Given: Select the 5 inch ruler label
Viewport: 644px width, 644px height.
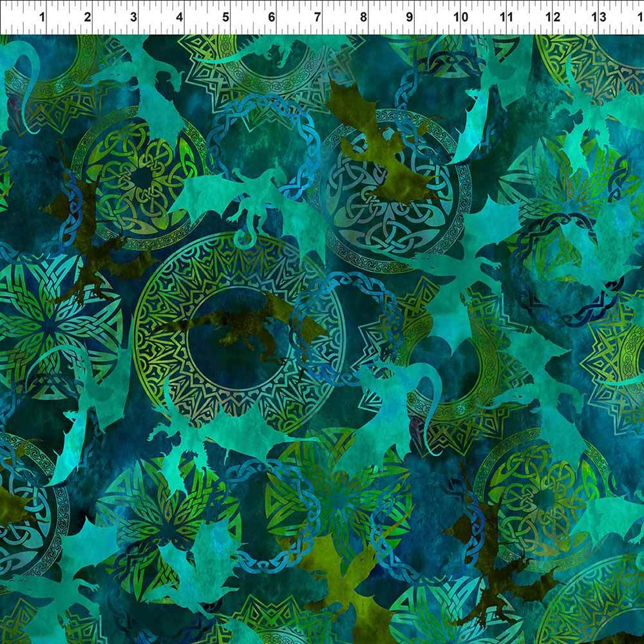Looking at the screenshot, I should click(226, 17).
